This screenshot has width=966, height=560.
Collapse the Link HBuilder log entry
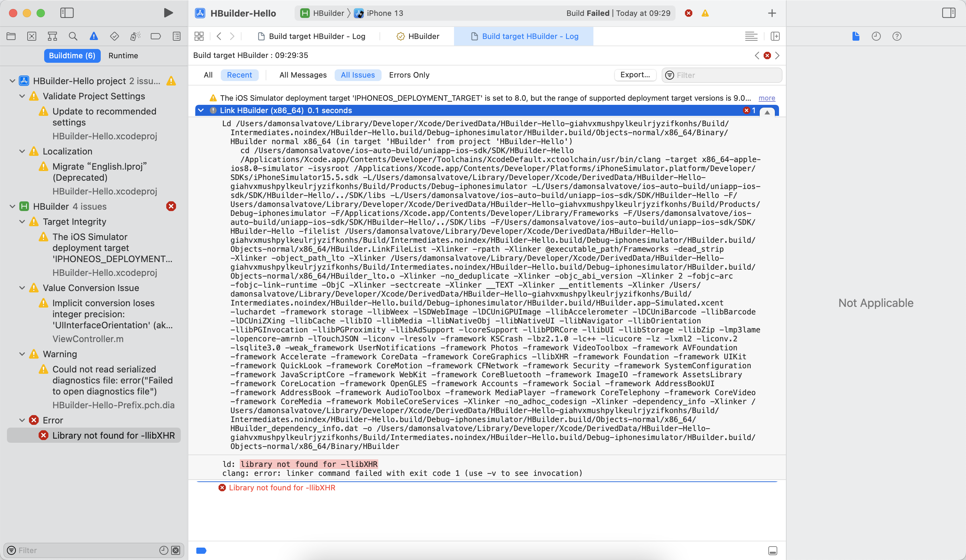[x=201, y=110]
